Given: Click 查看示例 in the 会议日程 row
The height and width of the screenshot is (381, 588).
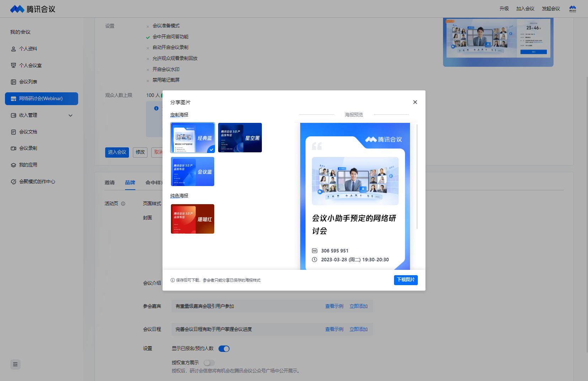Looking at the screenshot, I should pyautogui.click(x=334, y=329).
